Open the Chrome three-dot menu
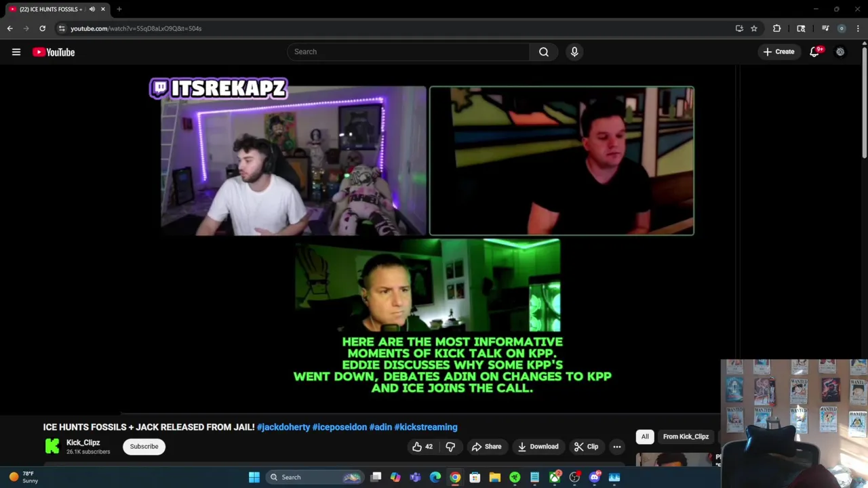 [x=858, y=28]
